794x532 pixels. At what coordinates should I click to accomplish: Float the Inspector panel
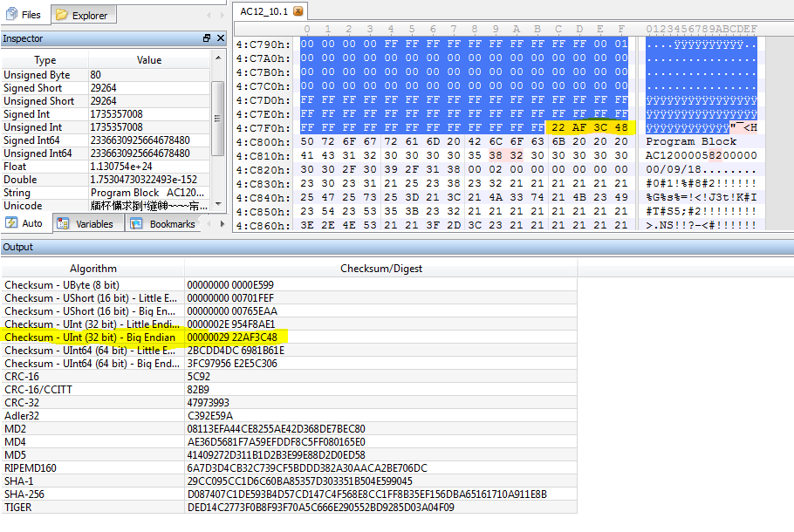tap(207, 38)
